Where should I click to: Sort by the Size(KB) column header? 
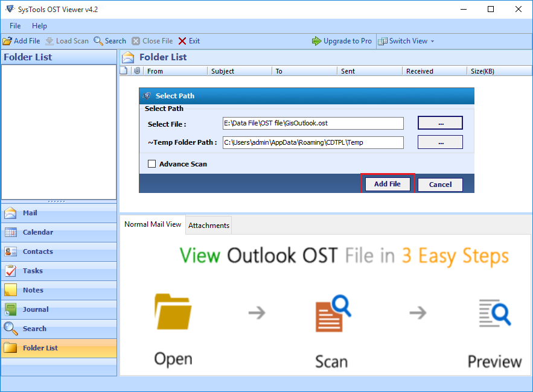tap(499, 71)
